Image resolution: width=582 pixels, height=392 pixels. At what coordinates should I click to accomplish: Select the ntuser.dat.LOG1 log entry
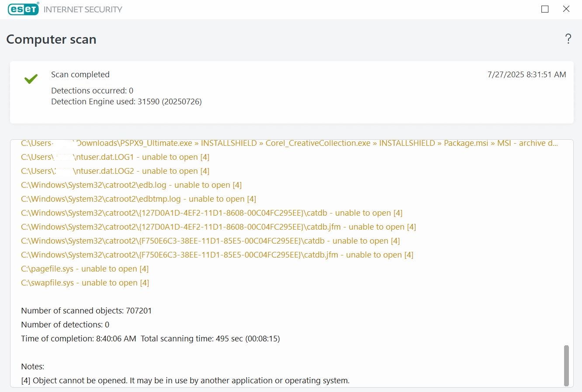pos(115,157)
